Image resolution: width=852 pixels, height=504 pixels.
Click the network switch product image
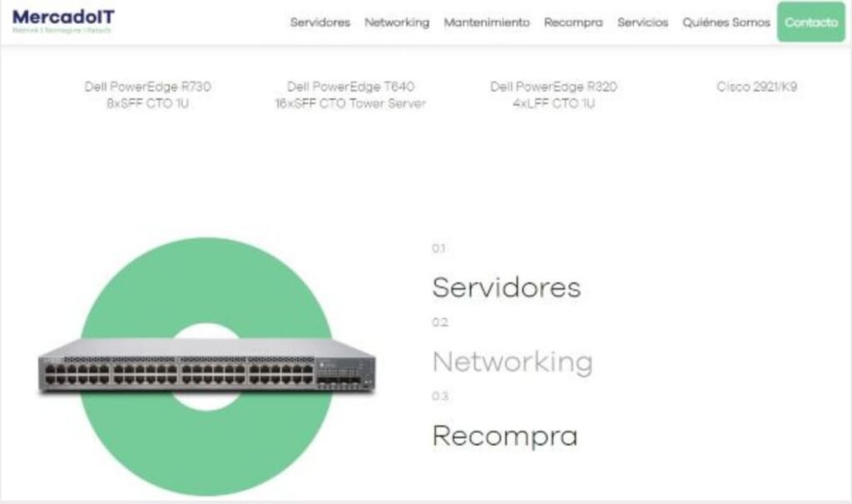coord(206,366)
